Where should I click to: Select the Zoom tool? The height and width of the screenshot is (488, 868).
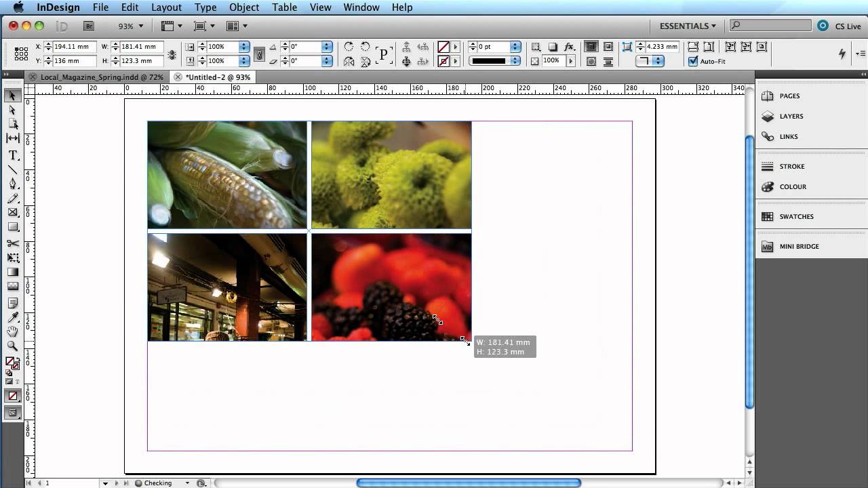[x=13, y=346]
